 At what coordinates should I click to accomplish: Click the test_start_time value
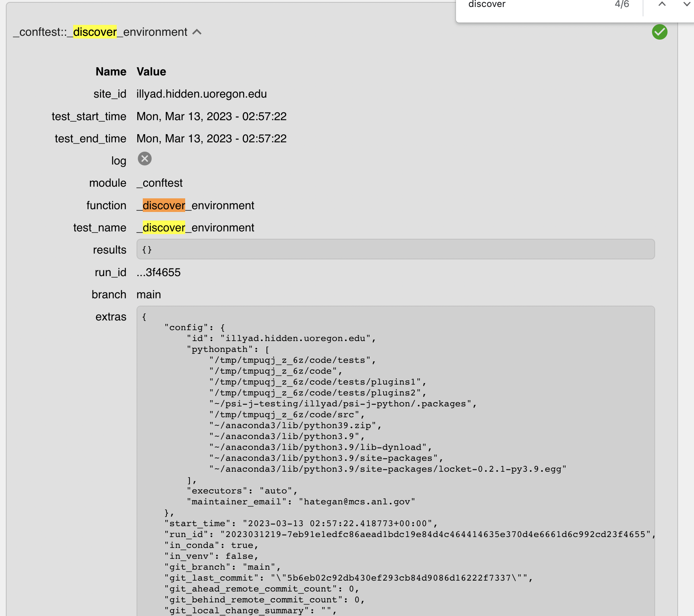(x=212, y=116)
